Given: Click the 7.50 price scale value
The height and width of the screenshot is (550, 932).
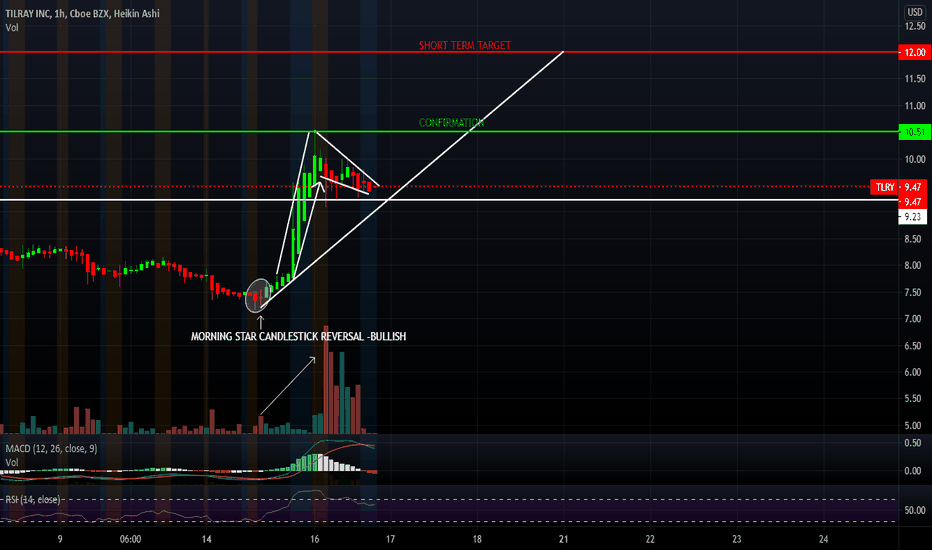Looking at the screenshot, I should click(915, 292).
